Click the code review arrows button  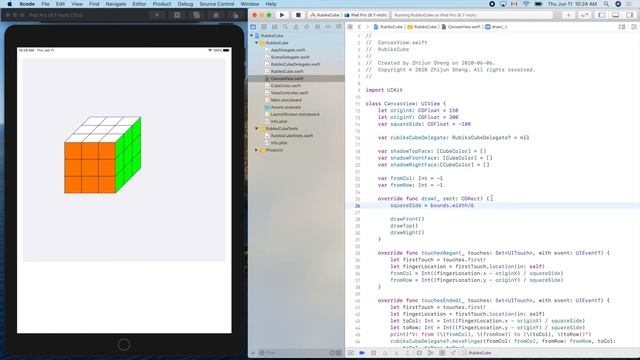pyautogui.click(x=584, y=15)
